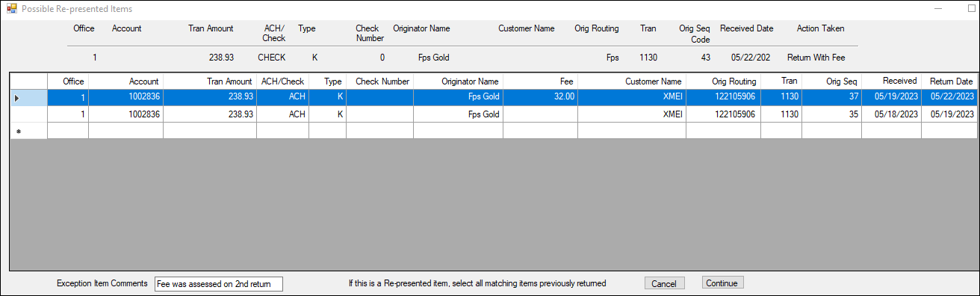Select Account cell in row returned 05/19/2023

tap(125, 114)
